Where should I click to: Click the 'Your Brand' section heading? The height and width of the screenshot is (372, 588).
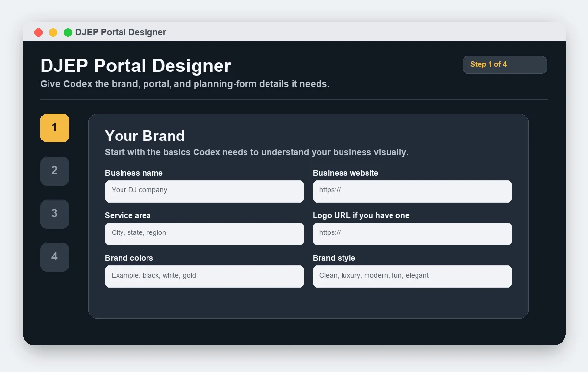click(145, 136)
